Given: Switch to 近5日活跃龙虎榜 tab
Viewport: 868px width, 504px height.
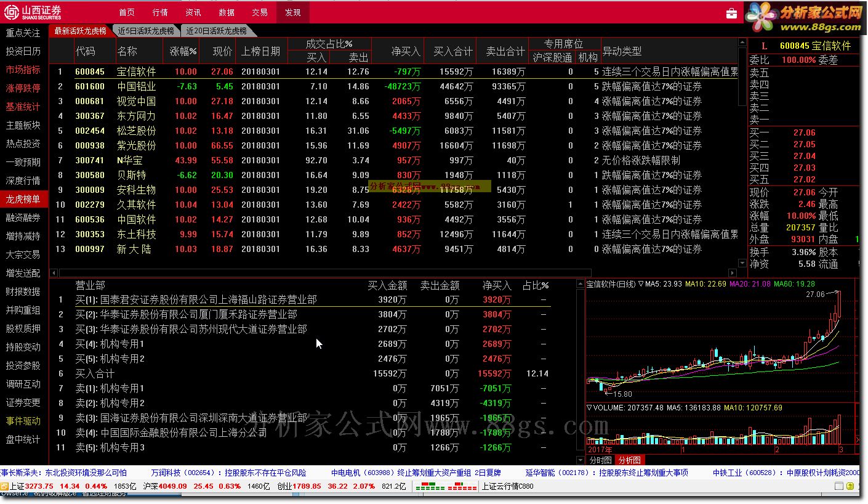Looking at the screenshot, I should click(x=147, y=31).
